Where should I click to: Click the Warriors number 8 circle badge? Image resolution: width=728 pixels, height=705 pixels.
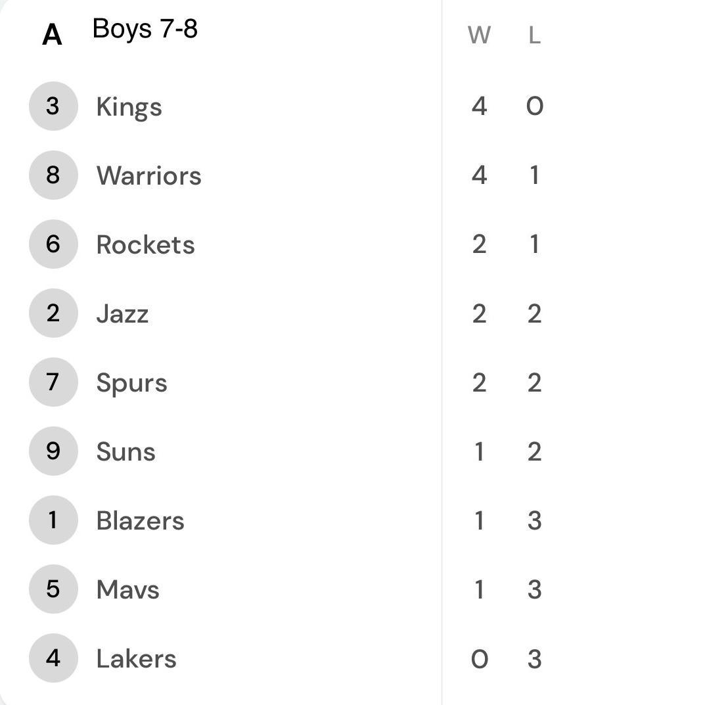pyautogui.click(x=53, y=175)
